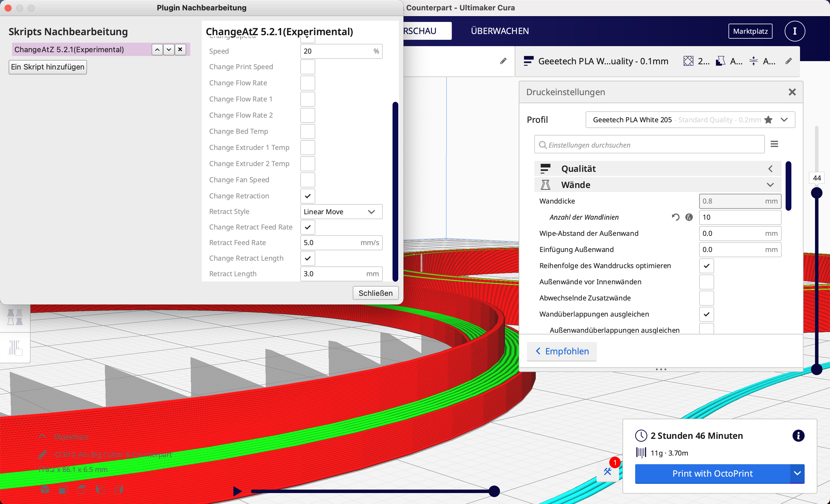The height and width of the screenshot is (504, 830).
Task: Uncheck the Change Retraction checkbox
Action: coord(308,196)
